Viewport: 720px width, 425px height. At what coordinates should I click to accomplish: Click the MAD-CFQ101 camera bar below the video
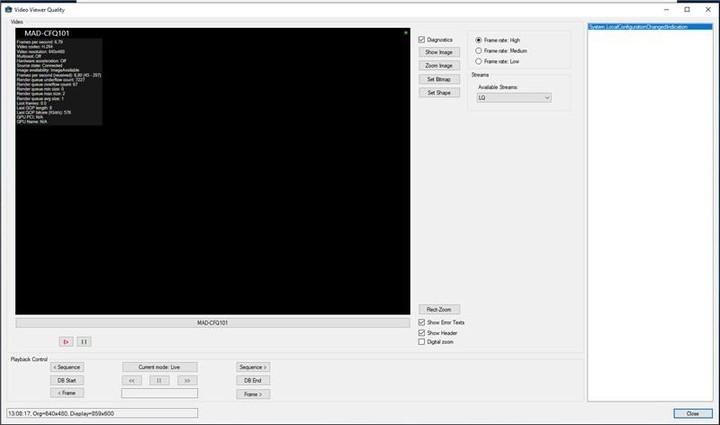coord(211,323)
